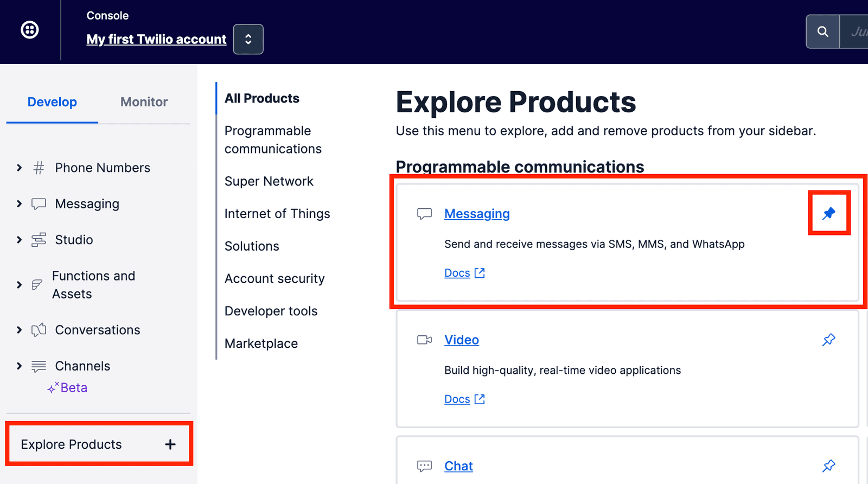
Task: Open the Video product link
Action: point(461,340)
